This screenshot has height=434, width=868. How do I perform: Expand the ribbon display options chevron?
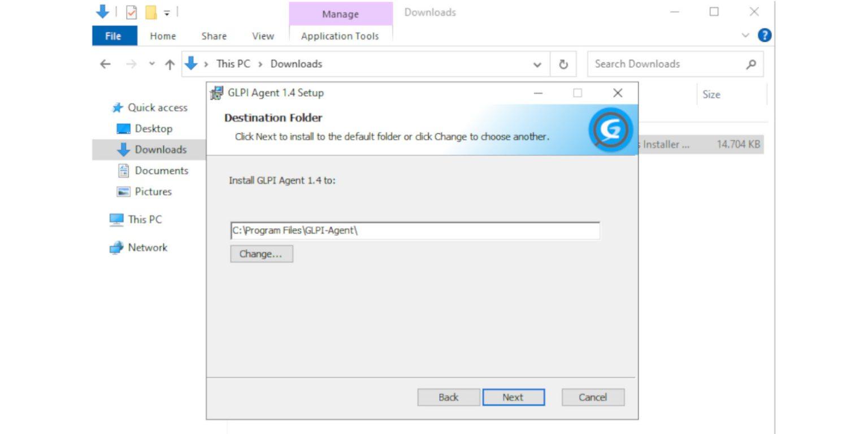point(745,35)
